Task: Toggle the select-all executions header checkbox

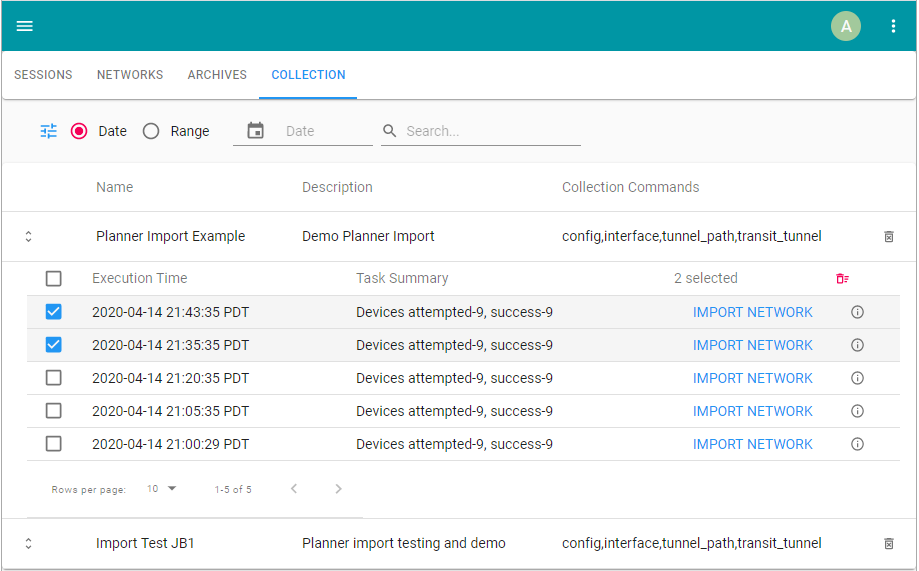Action: pyautogui.click(x=54, y=279)
